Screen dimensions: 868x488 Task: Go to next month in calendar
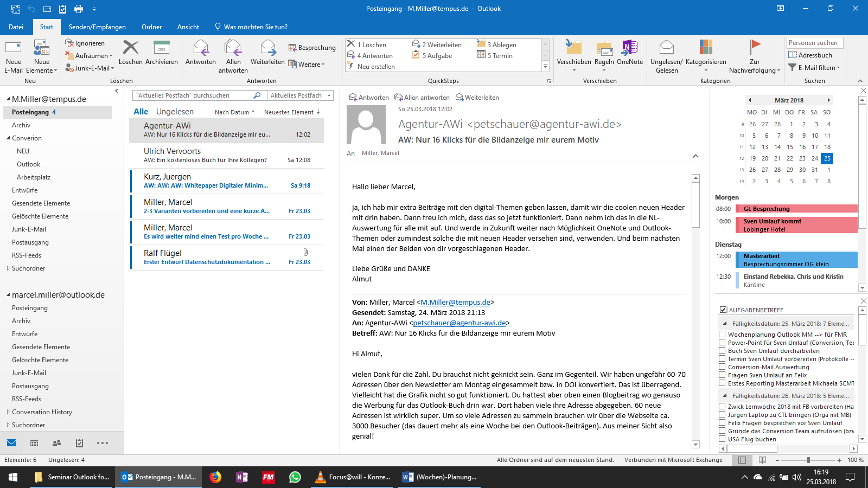click(x=828, y=100)
